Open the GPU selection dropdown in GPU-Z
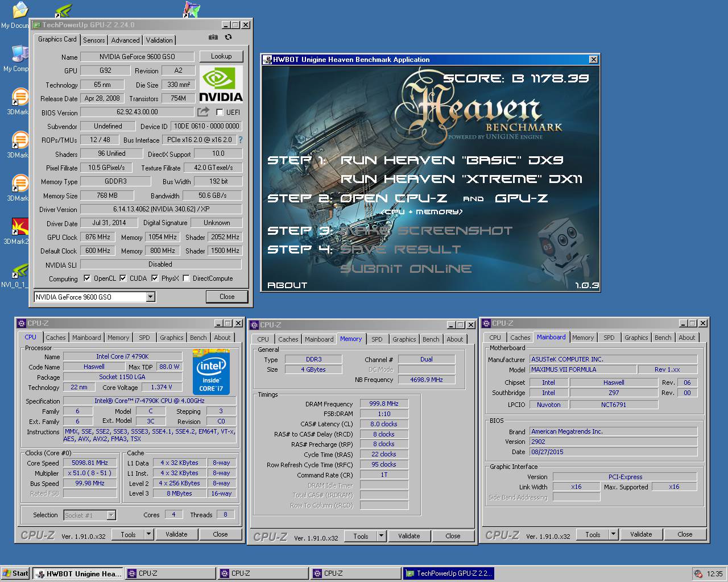Image resolution: width=728 pixels, height=582 pixels. point(150,297)
